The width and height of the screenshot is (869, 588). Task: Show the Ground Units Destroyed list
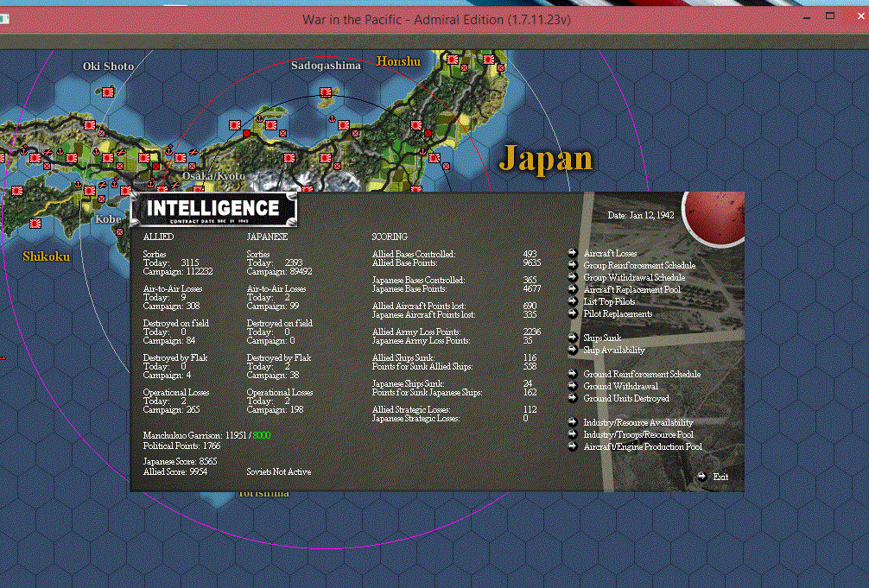point(626,399)
